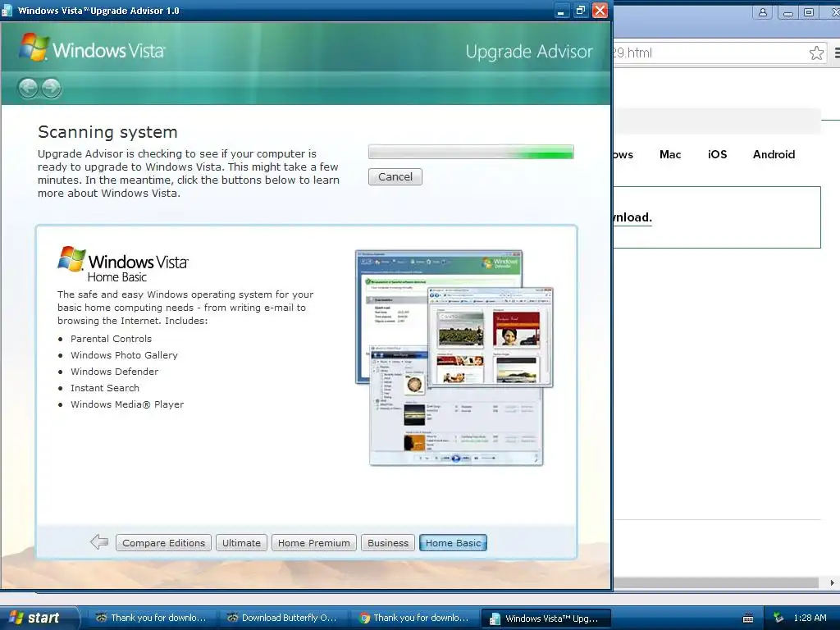Click the 'Instant Search' bullet text
This screenshot has height=630, width=840.
[104, 388]
